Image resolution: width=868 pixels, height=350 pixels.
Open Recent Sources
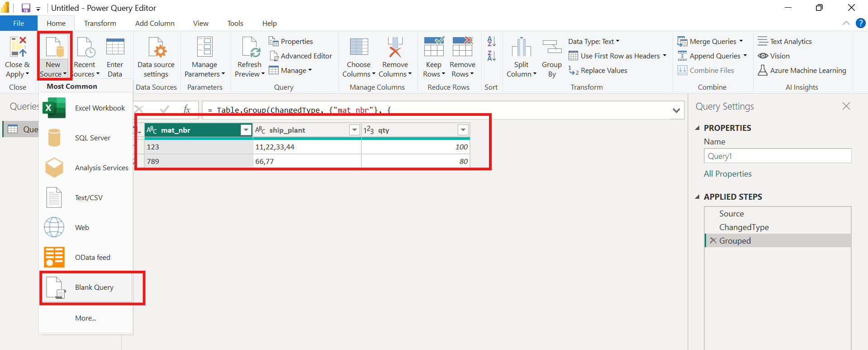click(85, 57)
